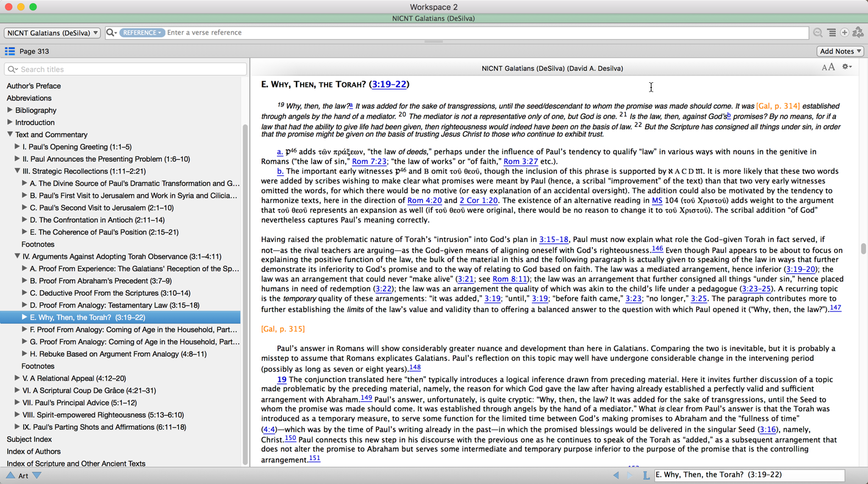Image resolution: width=868 pixels, height=484 pixels.
Task: Expand the highlighted E. Why, Then, the Torah? row
Action: click(24, 318)
